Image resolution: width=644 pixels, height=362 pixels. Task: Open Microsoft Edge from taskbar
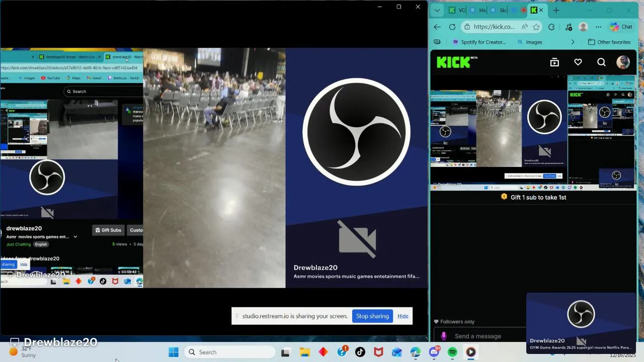point(416,352)
